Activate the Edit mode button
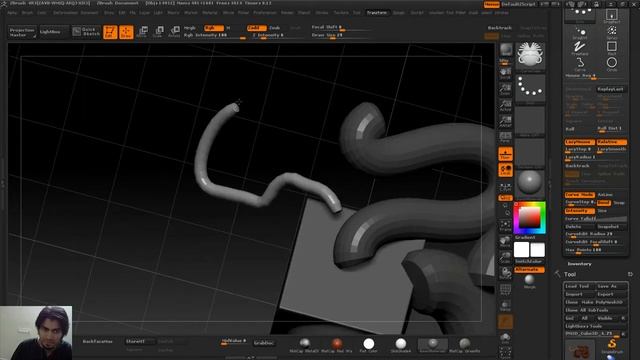 pyautogui.click(x=110, y=32)
